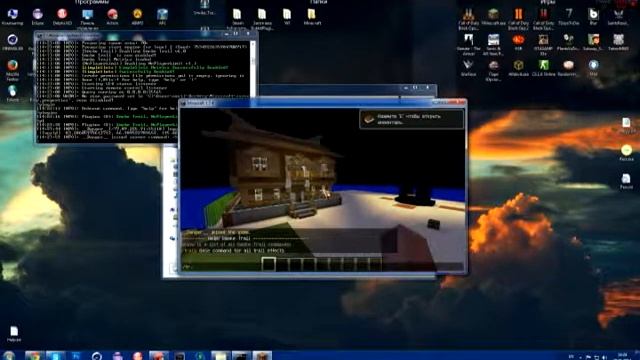Image resolution: width=640 pixels, height=360 pixels.
Task: Open the orange VVVVVV-like round game icon
Action: click(518, 42)
